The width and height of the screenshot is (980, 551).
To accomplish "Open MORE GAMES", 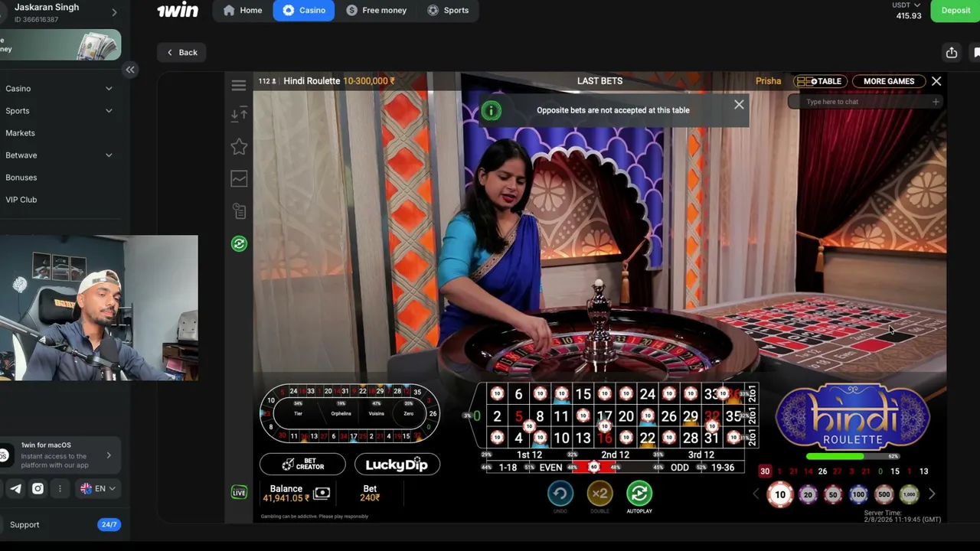I will click(x=888, y=81).
